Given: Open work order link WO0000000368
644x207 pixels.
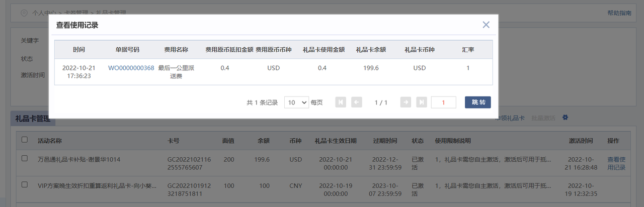Looking at the screenshot, I should [131, 68].
